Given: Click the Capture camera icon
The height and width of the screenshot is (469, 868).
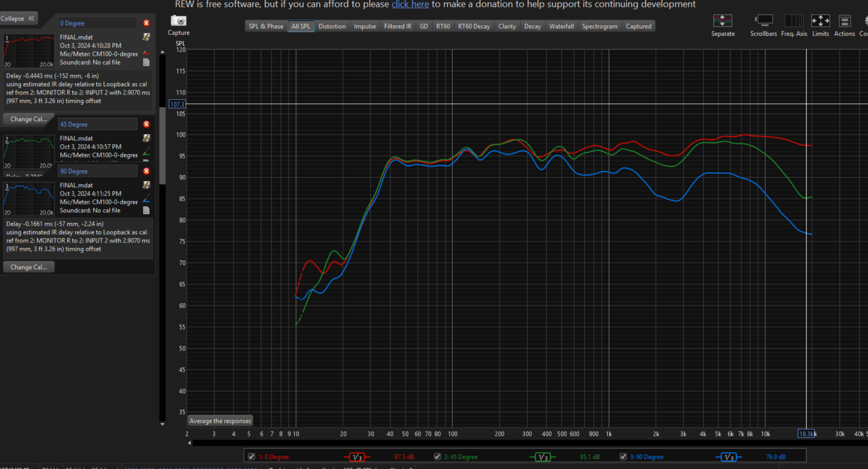Looking at the screenshot, I should (x=178, y=20).
